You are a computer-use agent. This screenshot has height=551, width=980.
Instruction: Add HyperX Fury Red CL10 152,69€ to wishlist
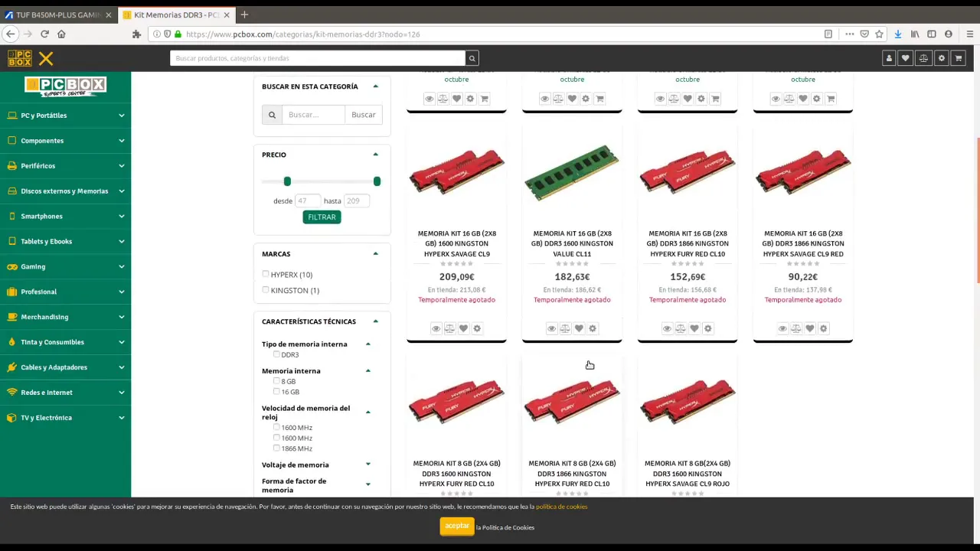(x=694, y=328)
